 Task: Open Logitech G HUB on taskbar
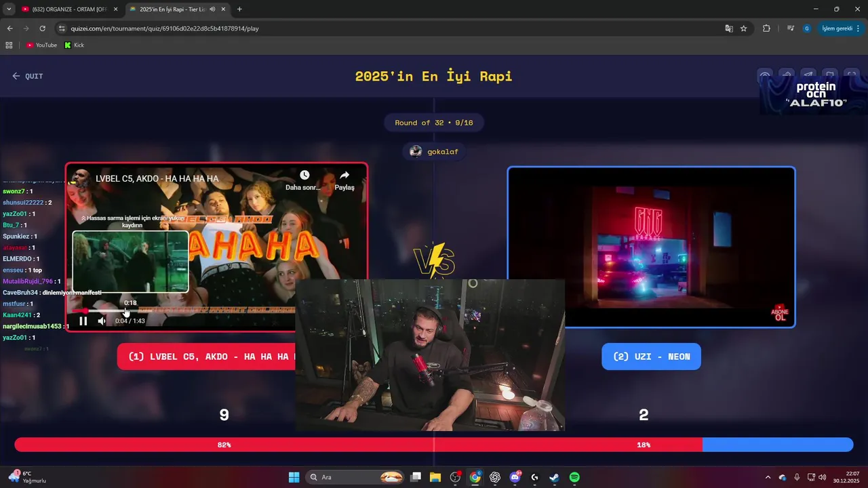click(534, 477)
